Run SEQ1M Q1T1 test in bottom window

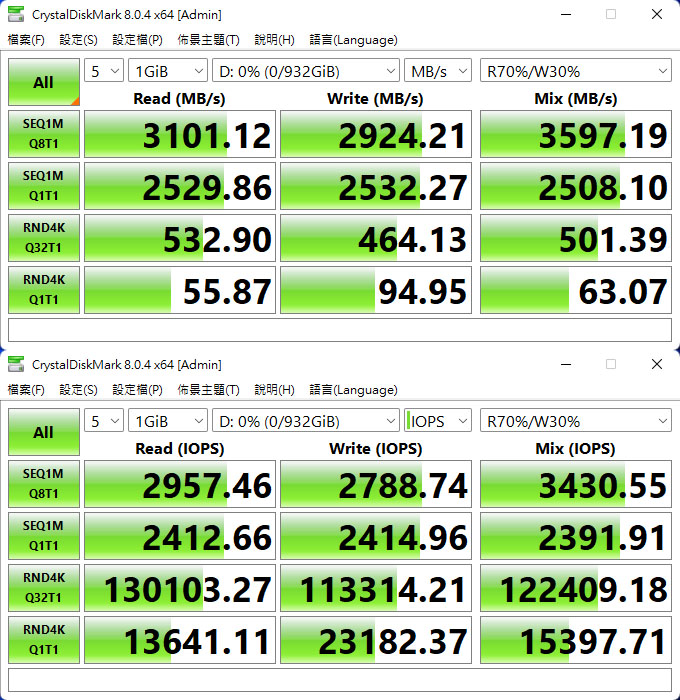pyautogui.click(x=44, y=536)
